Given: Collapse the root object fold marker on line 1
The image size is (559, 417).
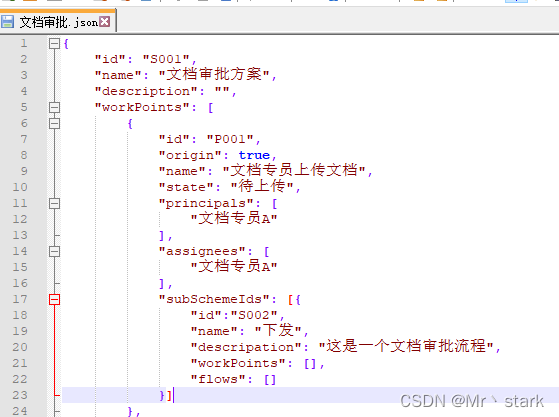Looking at the screenshot, I should click(x=54, y=43).
